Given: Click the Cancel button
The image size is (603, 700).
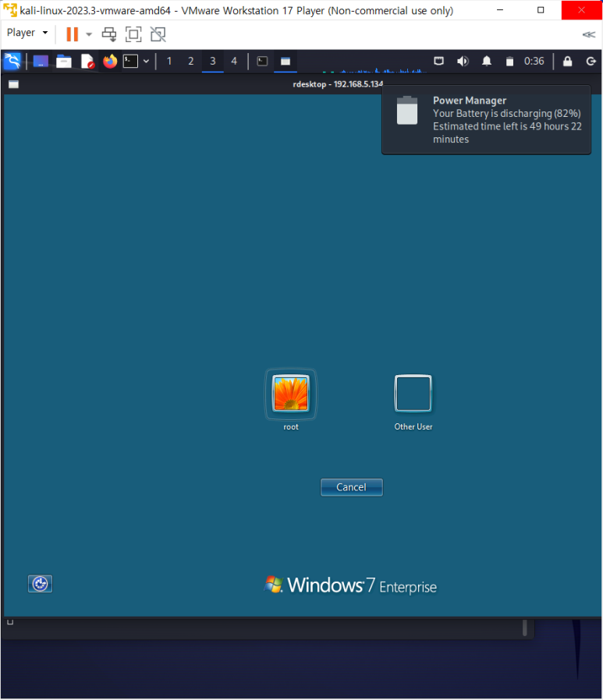Looking at the screenshot, I should coord(352,487).
